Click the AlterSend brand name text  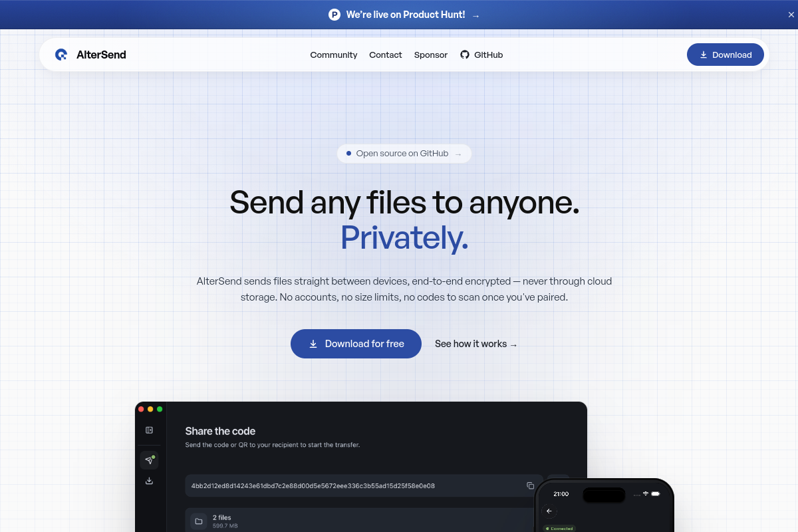[101, 55]
